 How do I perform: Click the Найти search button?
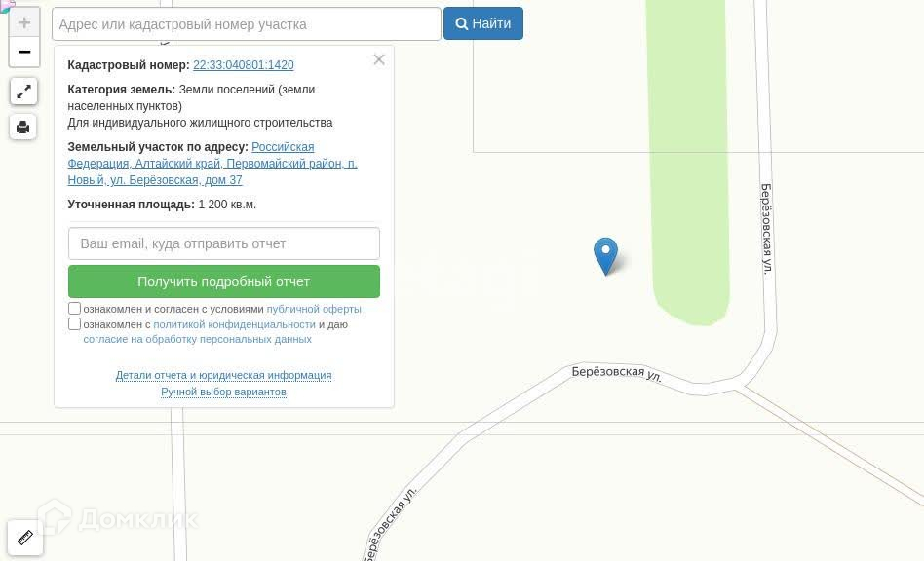click(483, 23)
